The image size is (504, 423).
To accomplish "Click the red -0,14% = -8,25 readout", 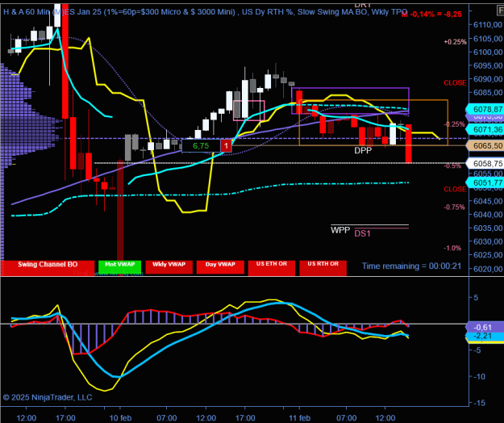I will [431, 15].
